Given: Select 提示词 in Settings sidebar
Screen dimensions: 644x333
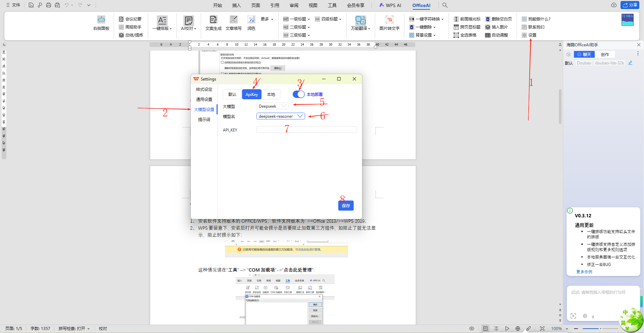Looking at the screenshot, I should coord(204,120).
